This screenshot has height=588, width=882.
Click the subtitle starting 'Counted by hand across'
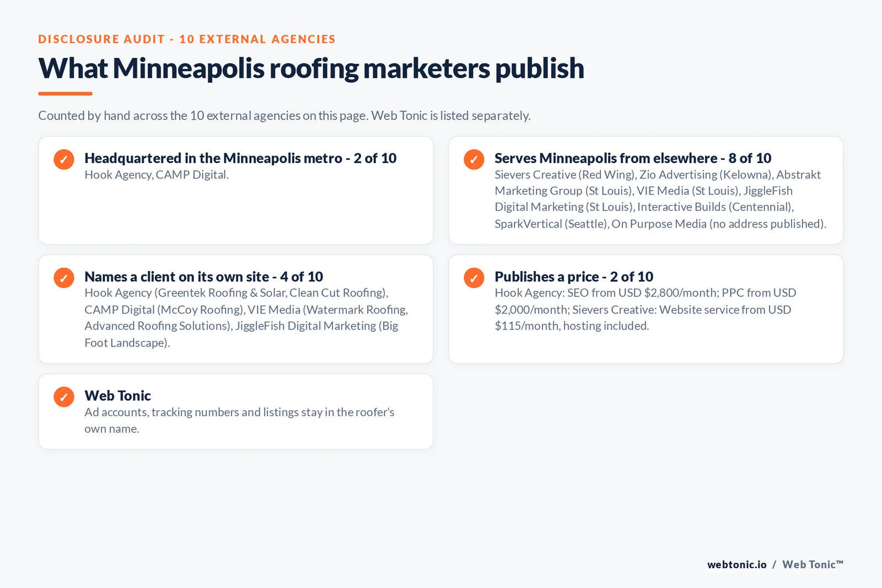point(284,116)
